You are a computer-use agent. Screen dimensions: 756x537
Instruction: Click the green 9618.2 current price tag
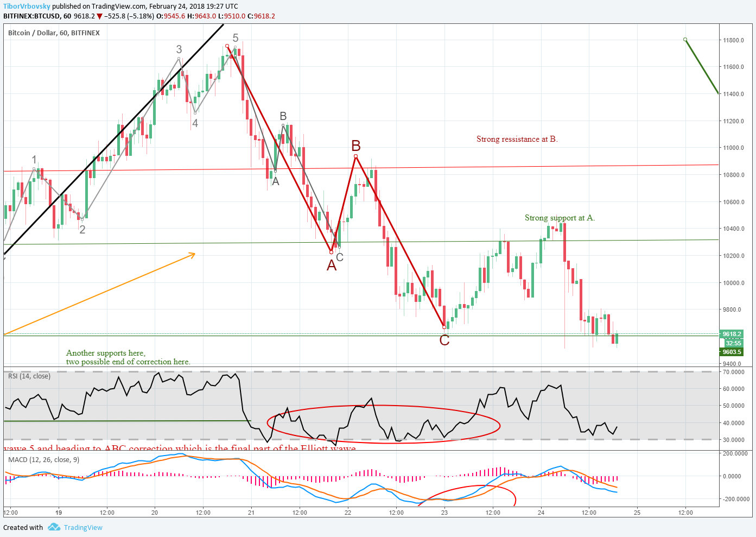(731, 334)
